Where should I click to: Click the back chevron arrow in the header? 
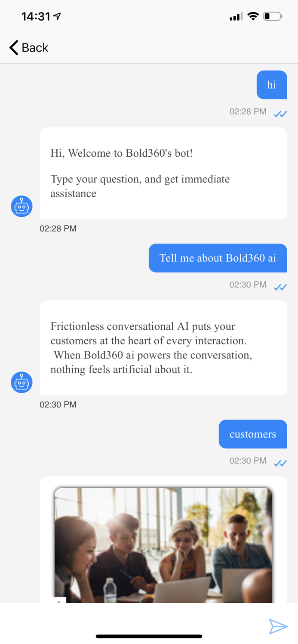pyautogui.click(x=12, y=48)
